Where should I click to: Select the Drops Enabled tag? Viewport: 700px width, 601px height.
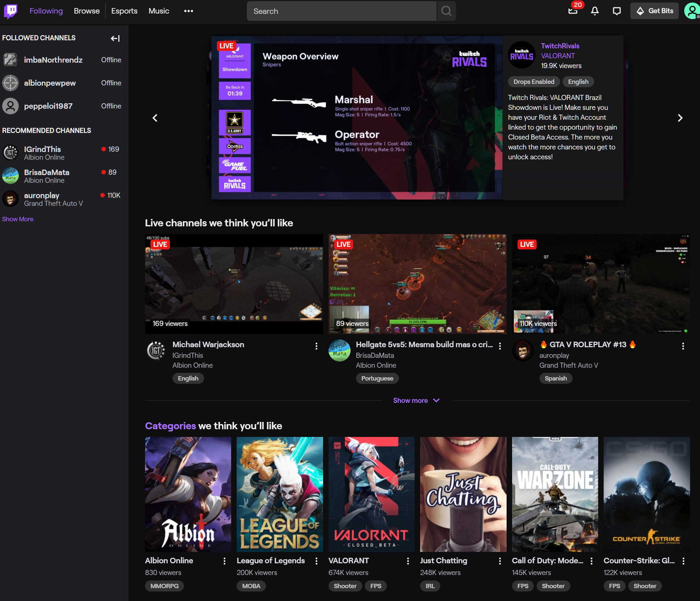coord(533,82)
